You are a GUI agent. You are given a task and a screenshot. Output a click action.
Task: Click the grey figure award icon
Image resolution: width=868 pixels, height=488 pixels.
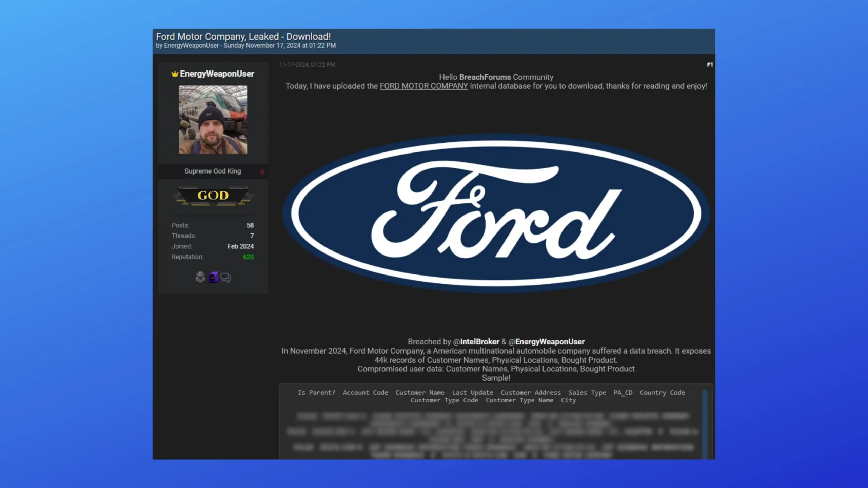coord(200,277)
